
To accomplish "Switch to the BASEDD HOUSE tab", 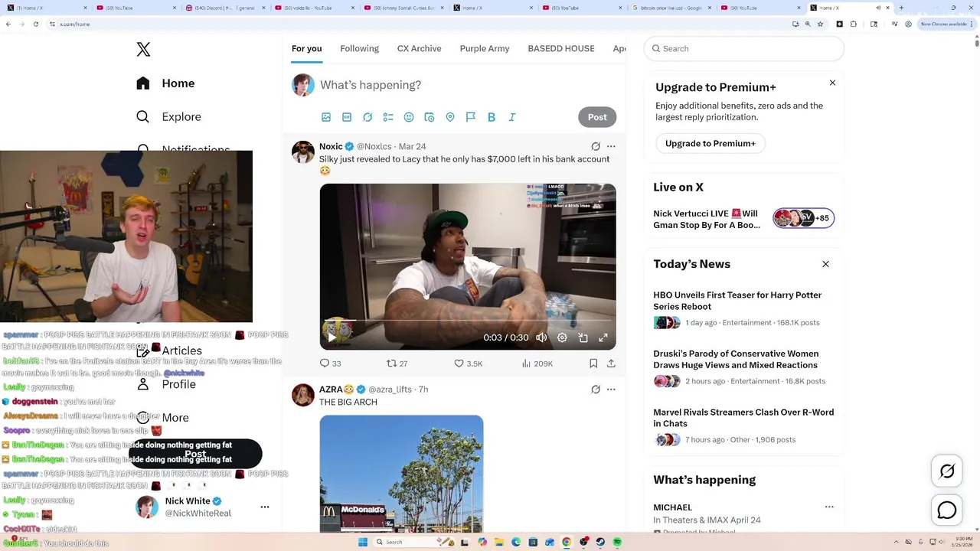I will click(561, 48).
